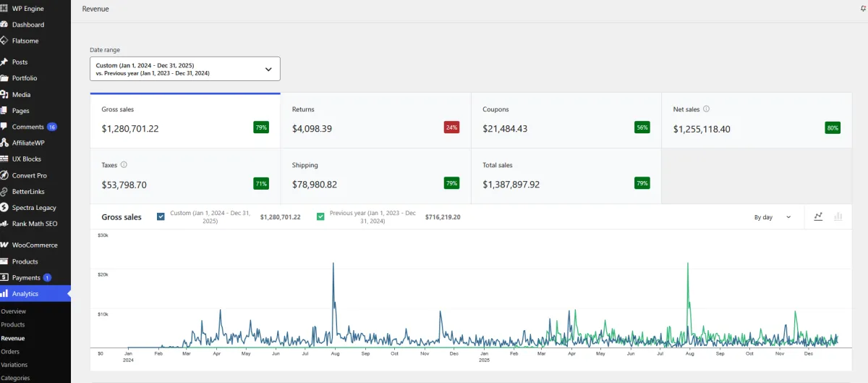The image size is (868, 383).
Task: Click the Convert Pro icon
Action: (4, 175)
